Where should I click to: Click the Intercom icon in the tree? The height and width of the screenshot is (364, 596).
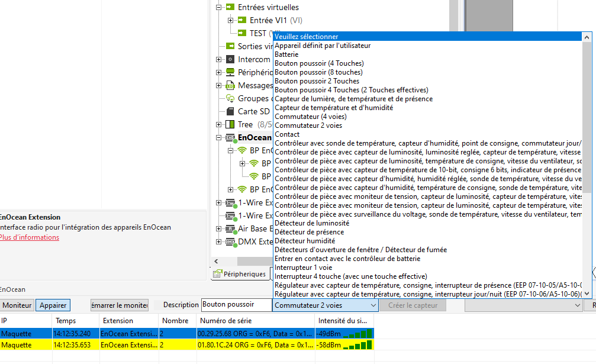click(x=230, y=60)
